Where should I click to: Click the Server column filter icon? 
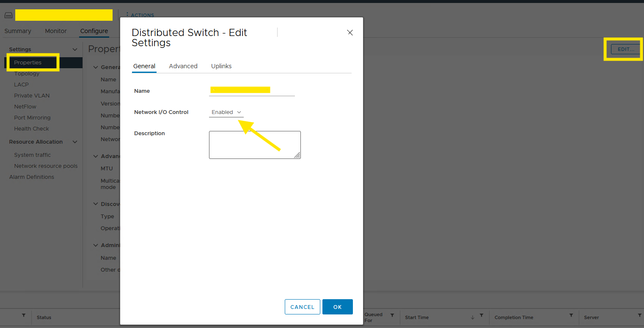[x=639, y=316]
